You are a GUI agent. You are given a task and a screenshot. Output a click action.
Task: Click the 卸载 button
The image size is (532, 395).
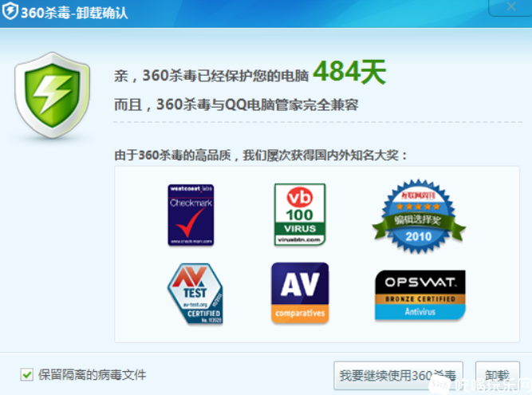tap(498, 375)
